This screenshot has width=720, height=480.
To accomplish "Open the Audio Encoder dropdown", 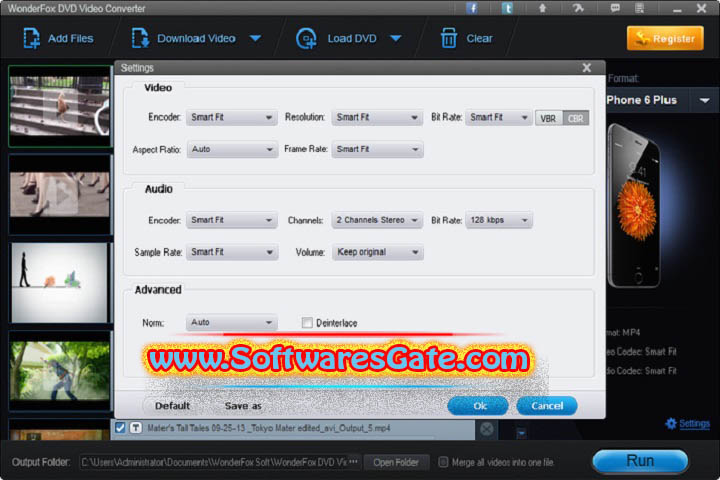I will [231, 220].
